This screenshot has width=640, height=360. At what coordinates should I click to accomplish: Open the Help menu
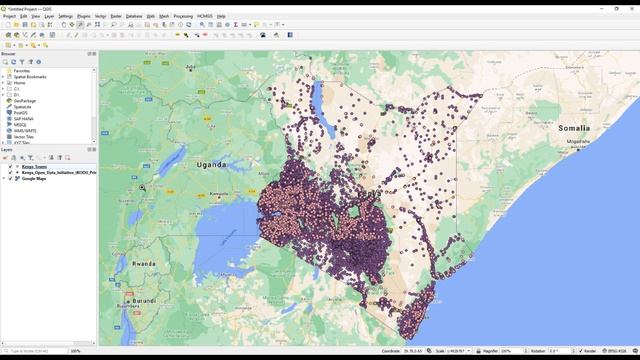(221, 16)
